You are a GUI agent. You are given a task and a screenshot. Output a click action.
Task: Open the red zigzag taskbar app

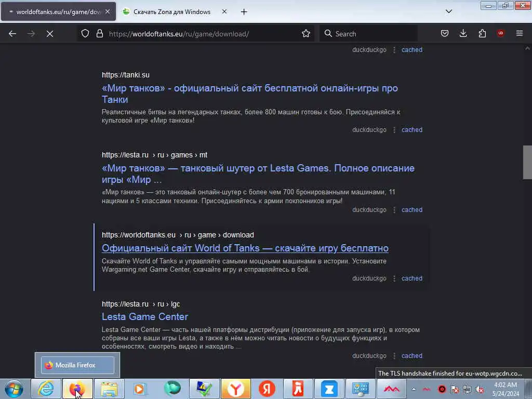[392, 389]
